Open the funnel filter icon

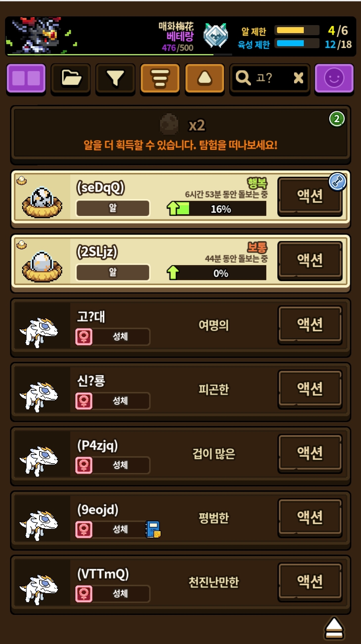click(x=115, y=78)
